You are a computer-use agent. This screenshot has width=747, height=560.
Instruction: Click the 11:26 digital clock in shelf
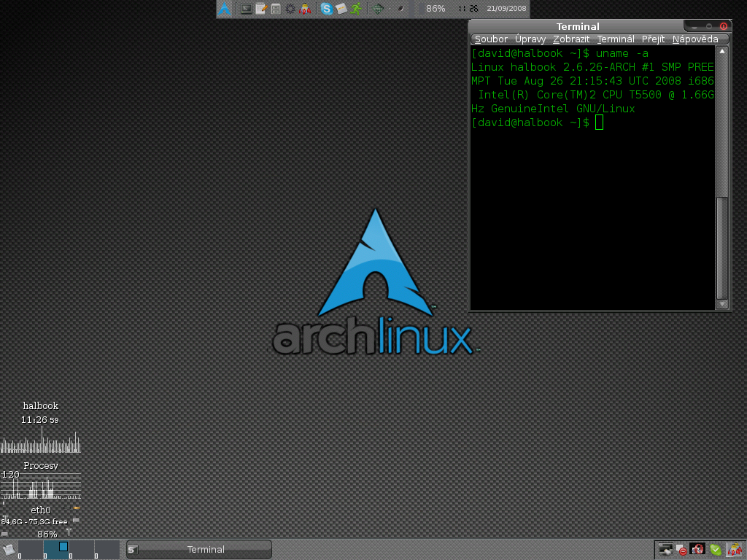pyautogui.click(x=468, y=9)
